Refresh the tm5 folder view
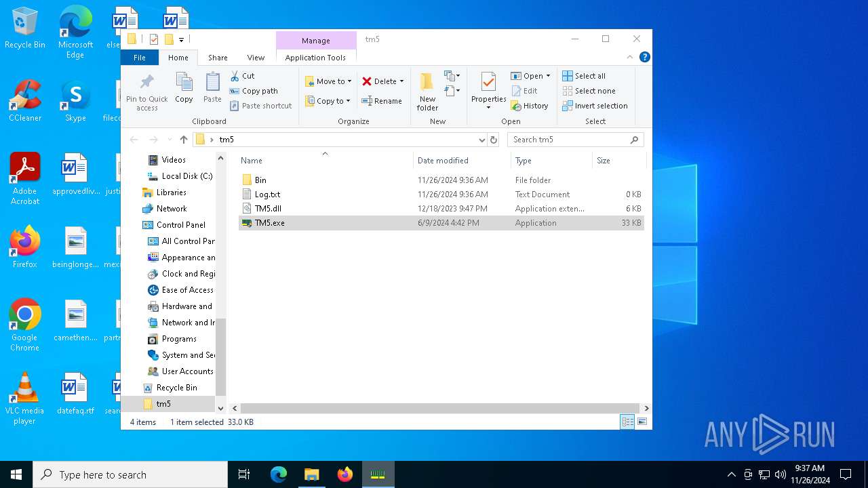868x488 pixels. [x=494, y=140]
